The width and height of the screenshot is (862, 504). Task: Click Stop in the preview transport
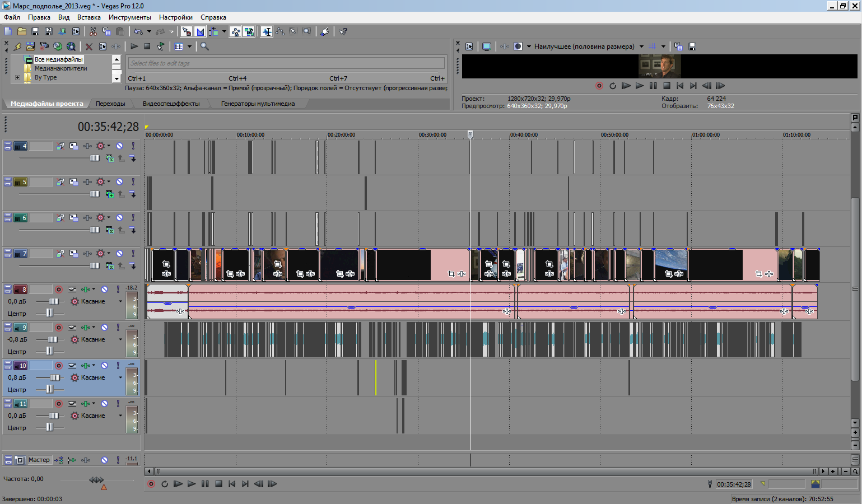[x=667, y=86]
